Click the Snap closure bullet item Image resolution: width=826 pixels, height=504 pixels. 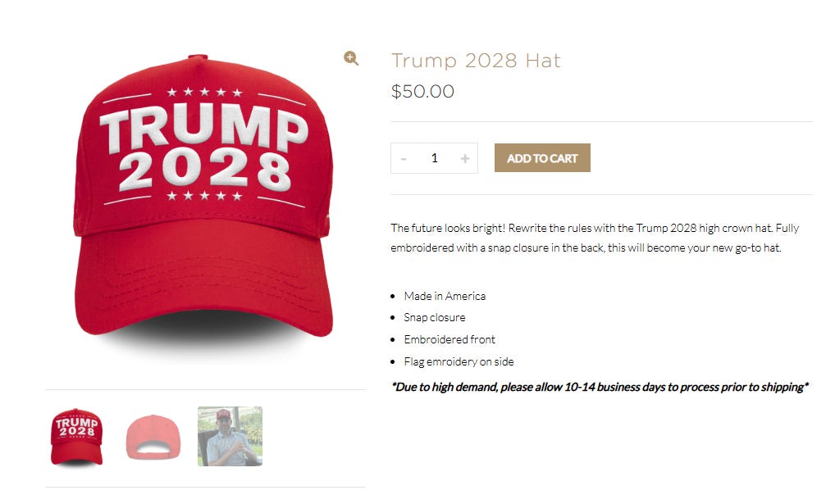pyautogui.click(x=435, y=318)
